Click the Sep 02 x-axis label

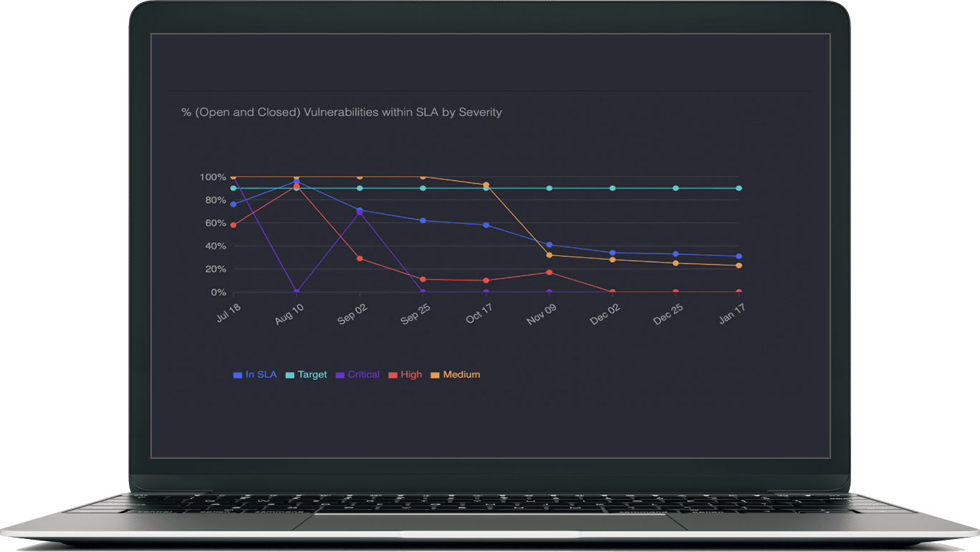click(x=352, y=313)
